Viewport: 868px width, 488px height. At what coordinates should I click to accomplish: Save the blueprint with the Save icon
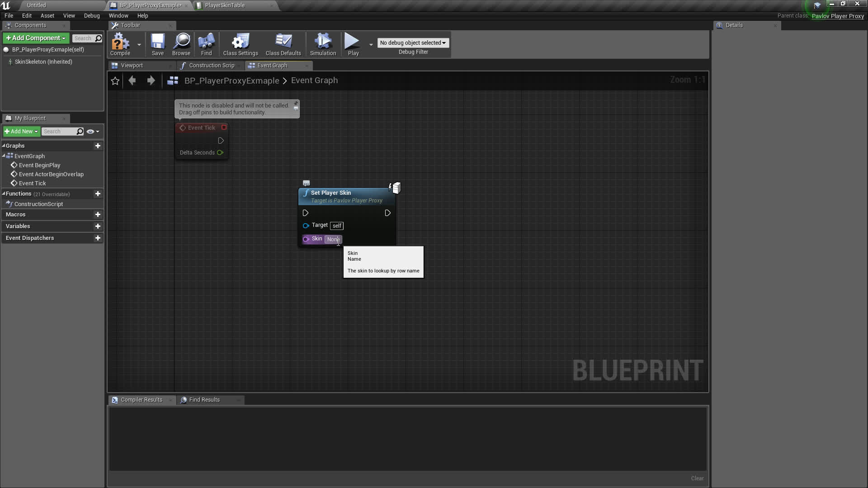[158, 44]
